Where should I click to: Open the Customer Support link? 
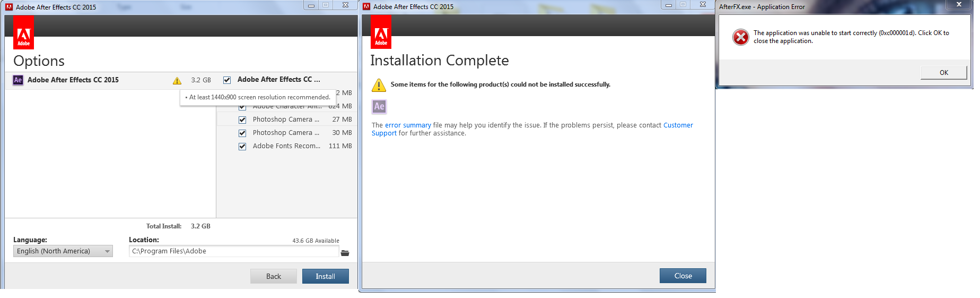coord(532,129)
